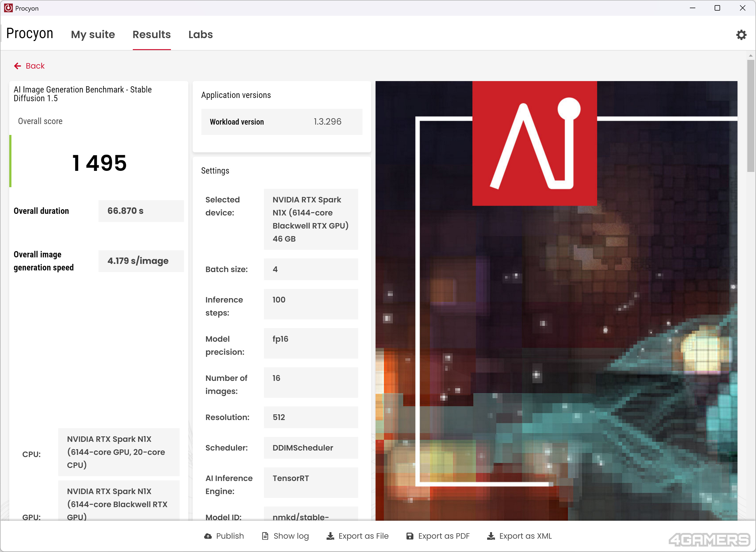Click the scrollbar up arrow
Image resolution: width=756 pixels, height=552 pixels.
click(751, 56)
